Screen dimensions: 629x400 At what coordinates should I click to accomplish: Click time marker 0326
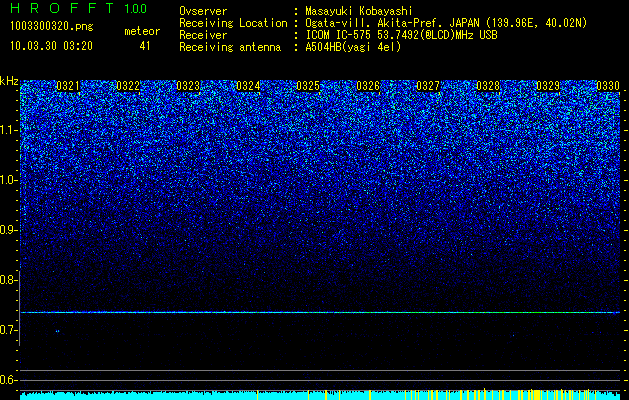[x=368, y=86]
